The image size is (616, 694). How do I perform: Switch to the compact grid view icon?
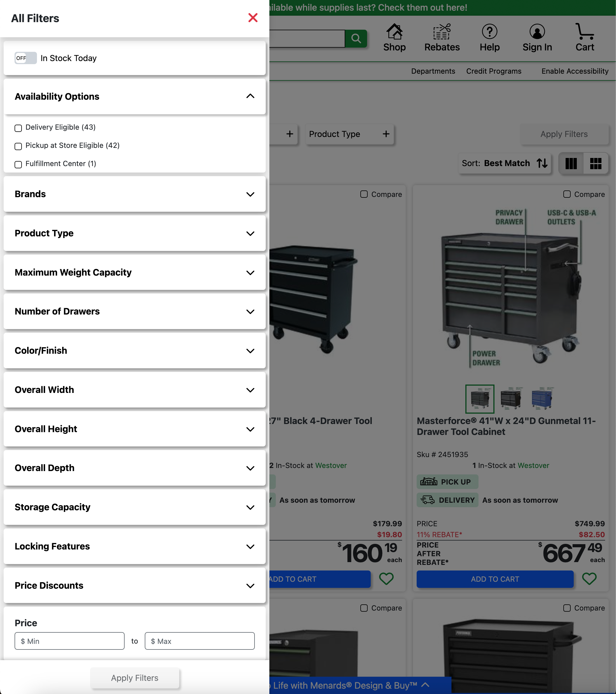(x=596, y=164)
